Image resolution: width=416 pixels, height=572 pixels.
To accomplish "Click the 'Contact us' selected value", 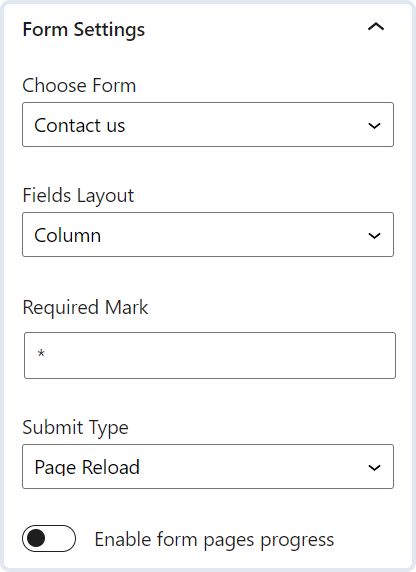I will click(80, 125).
